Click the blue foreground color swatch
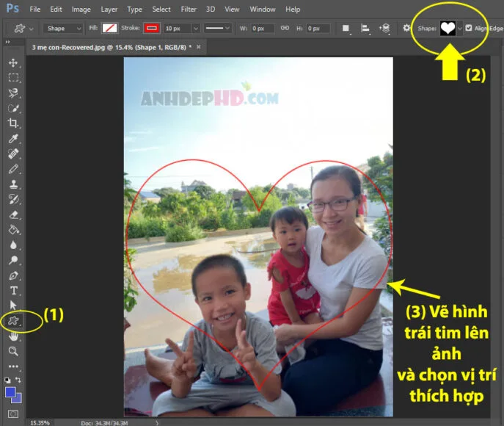 click(10, 392)
